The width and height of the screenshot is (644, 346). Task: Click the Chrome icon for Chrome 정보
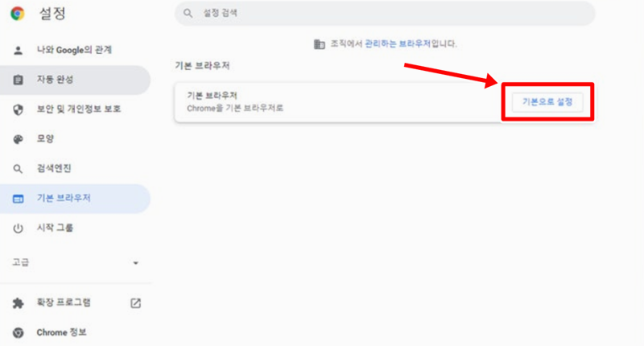tap(18, 332)
